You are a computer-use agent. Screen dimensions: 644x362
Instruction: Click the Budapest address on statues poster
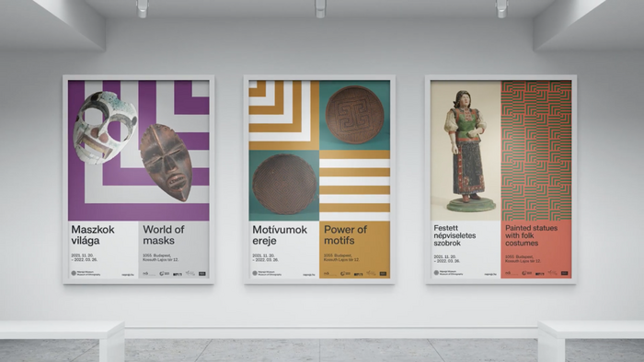tap(523, 259)
